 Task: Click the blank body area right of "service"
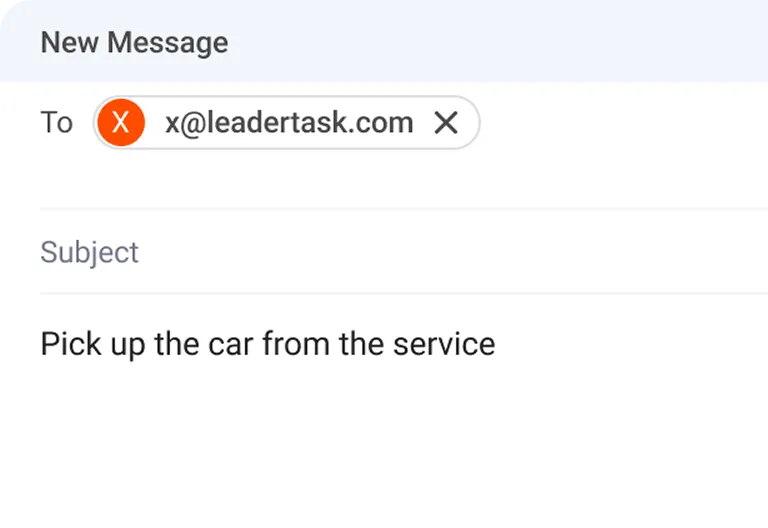pyautogui.click(x=630, y=344)
